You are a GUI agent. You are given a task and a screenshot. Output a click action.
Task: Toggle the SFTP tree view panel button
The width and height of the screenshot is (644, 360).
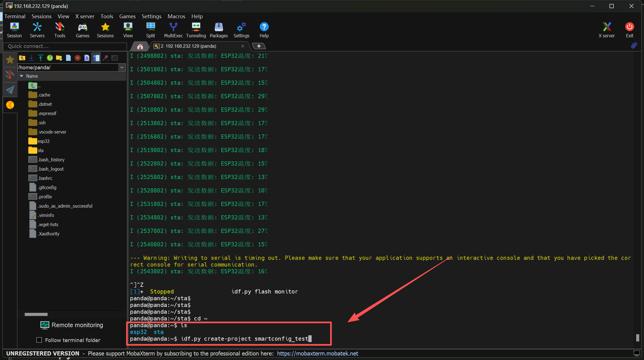coord(96,58)
